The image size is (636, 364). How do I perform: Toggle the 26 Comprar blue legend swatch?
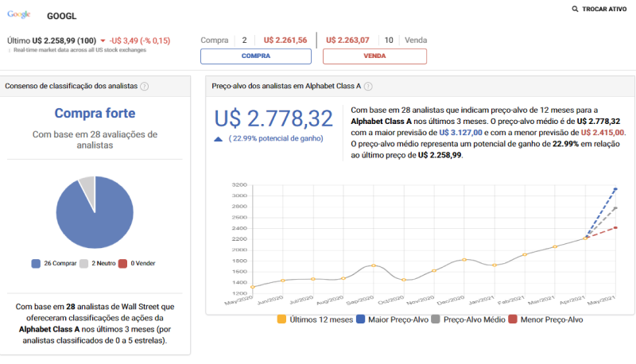click(36, 264)
